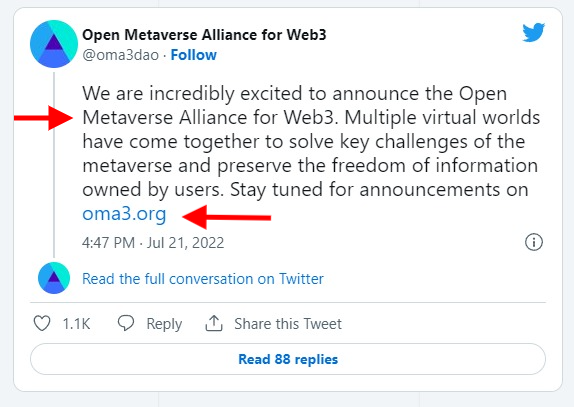Open the oma3.org link
This screenshot has height=407, width=574.
click(x=124, y=214)
